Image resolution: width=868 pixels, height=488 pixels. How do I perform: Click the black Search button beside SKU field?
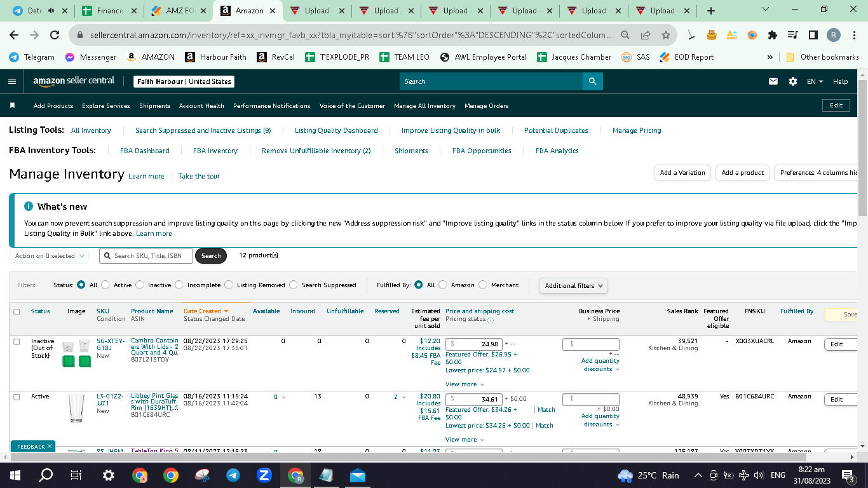(211, 256)
